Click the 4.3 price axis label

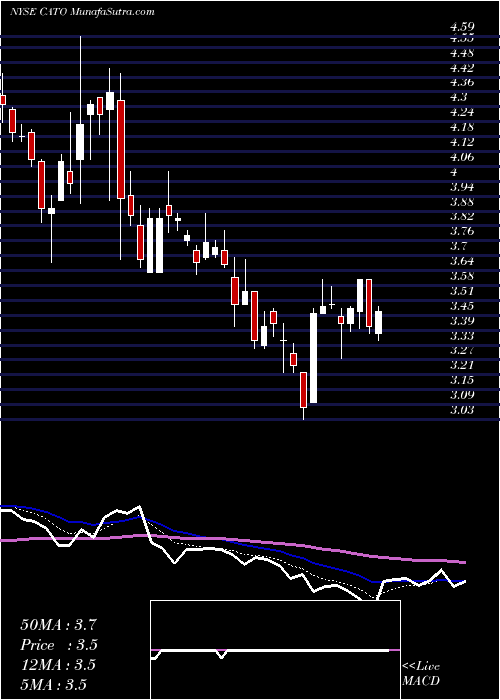coord(458,97)
